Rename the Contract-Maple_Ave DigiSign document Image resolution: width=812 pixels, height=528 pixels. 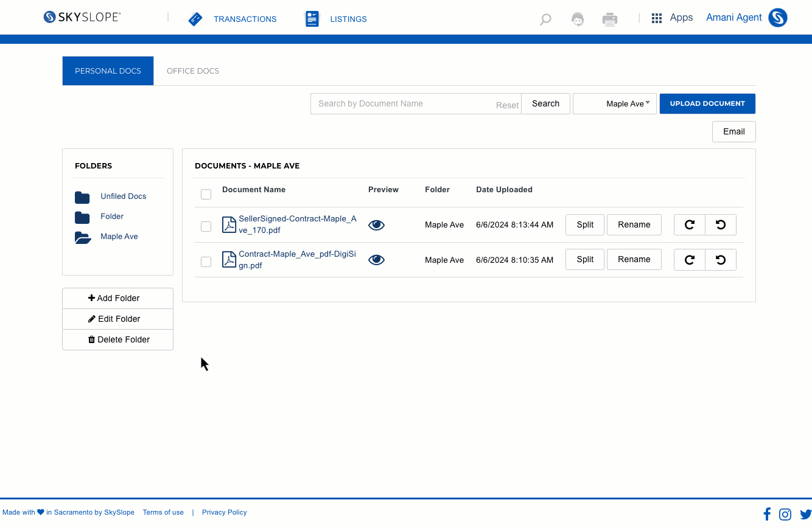(x=634, y=259)
